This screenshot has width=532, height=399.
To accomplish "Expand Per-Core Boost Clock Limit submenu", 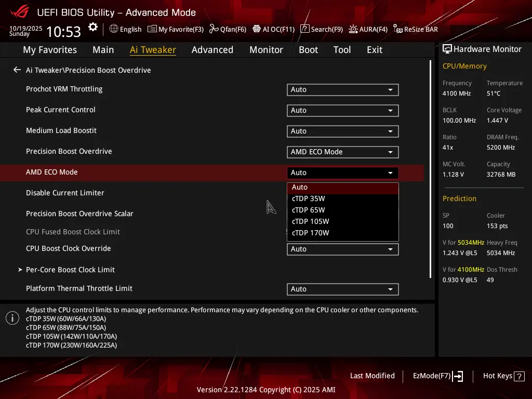I will pos(70,270).
